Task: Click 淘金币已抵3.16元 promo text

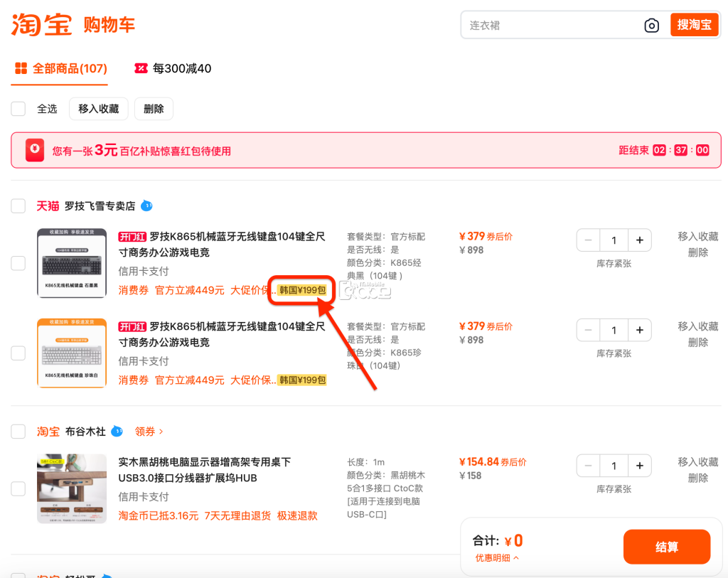Action: (159, 515)
